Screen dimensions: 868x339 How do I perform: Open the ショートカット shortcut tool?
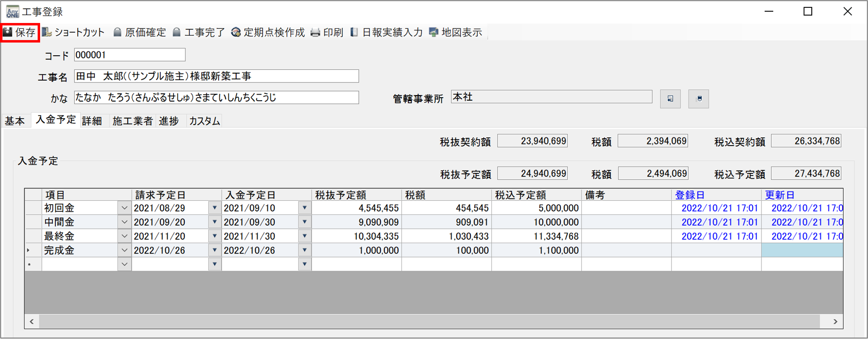73,33
